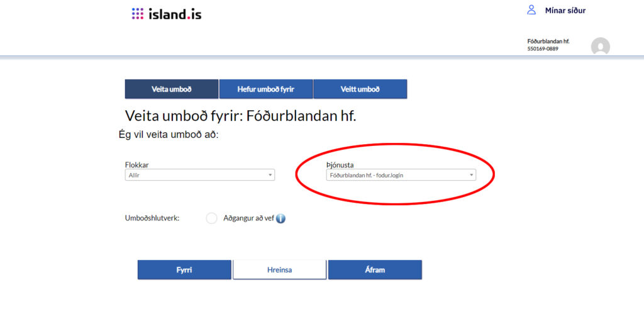Click the kennitala 550169-0889 text
644x333 pixels.
[x=543, y=48]
